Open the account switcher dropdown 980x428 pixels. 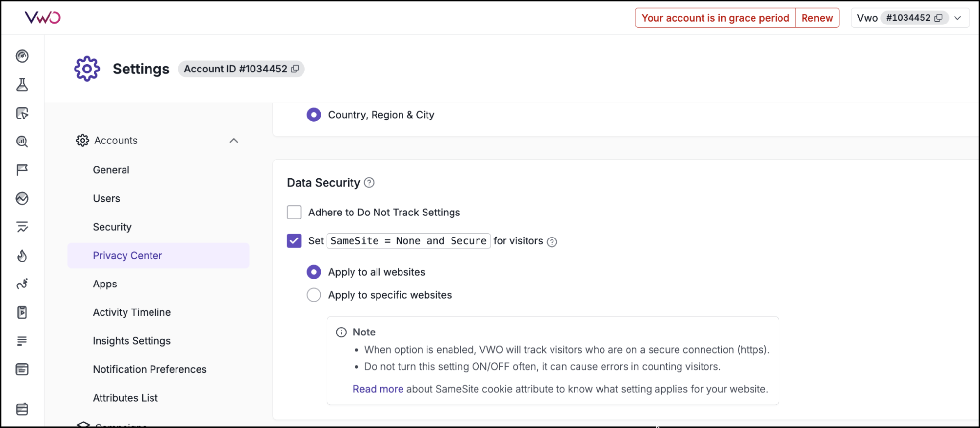pos(958,18)
